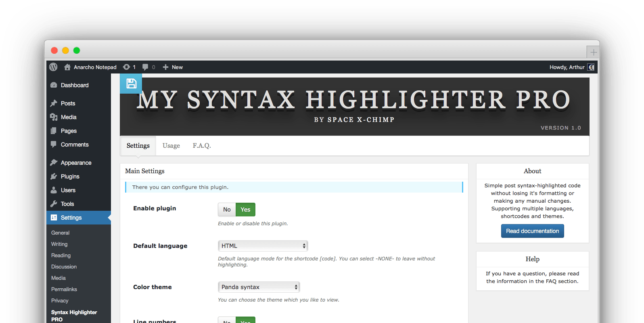644x323 pixels.
Task: Click the plus icon beside New
Action: [x=165, y=67]
